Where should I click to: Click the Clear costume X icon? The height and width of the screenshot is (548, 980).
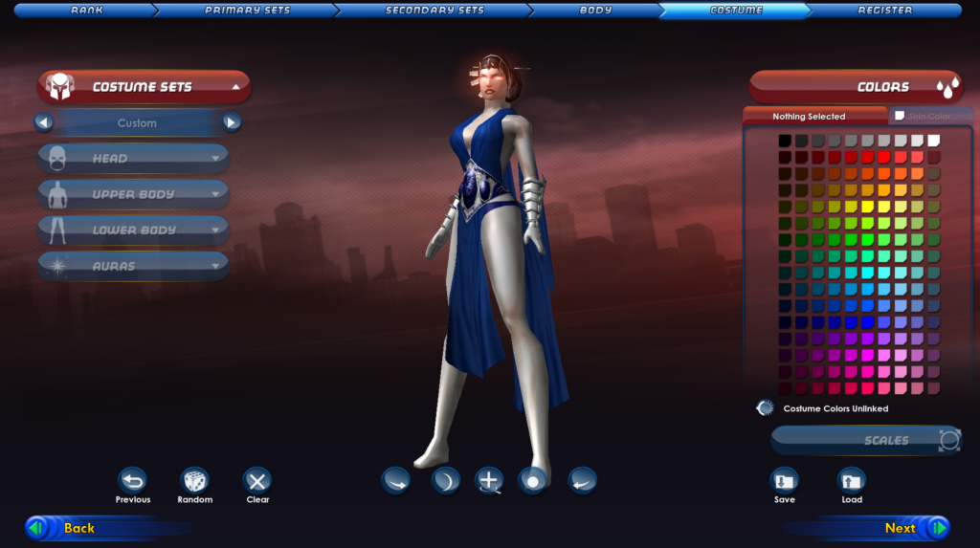(256, 480)
